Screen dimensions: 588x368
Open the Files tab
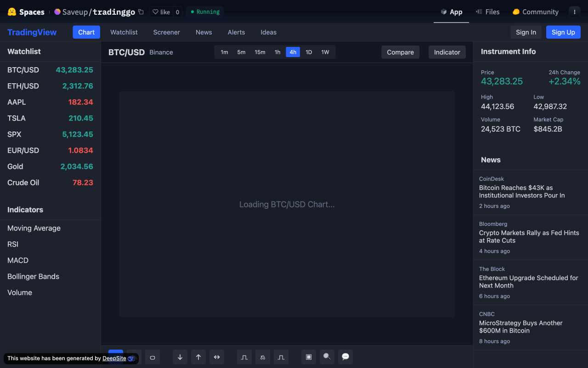click(488, 12)
